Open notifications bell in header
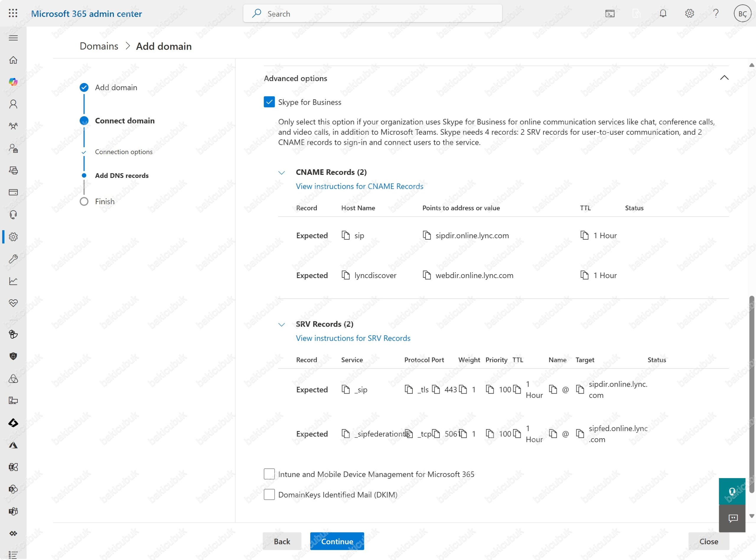Screen dimensions: 756x560 (663, 14)
